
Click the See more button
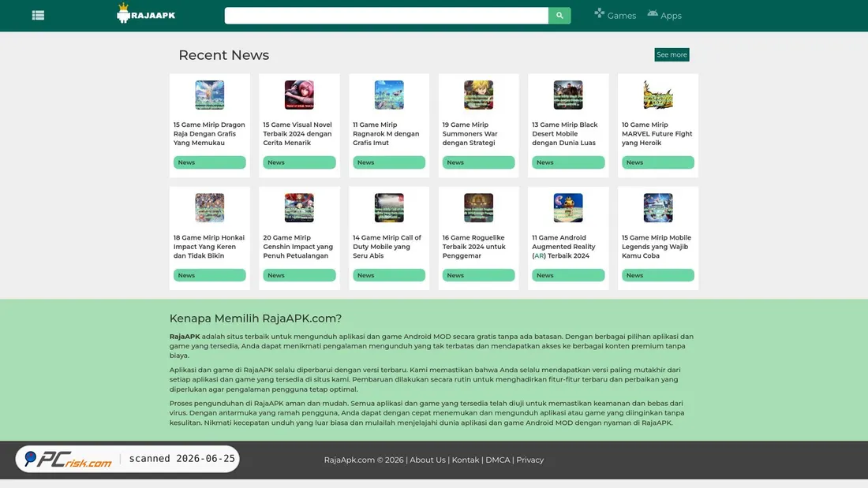pyautogui.click(x=672, y=54)
